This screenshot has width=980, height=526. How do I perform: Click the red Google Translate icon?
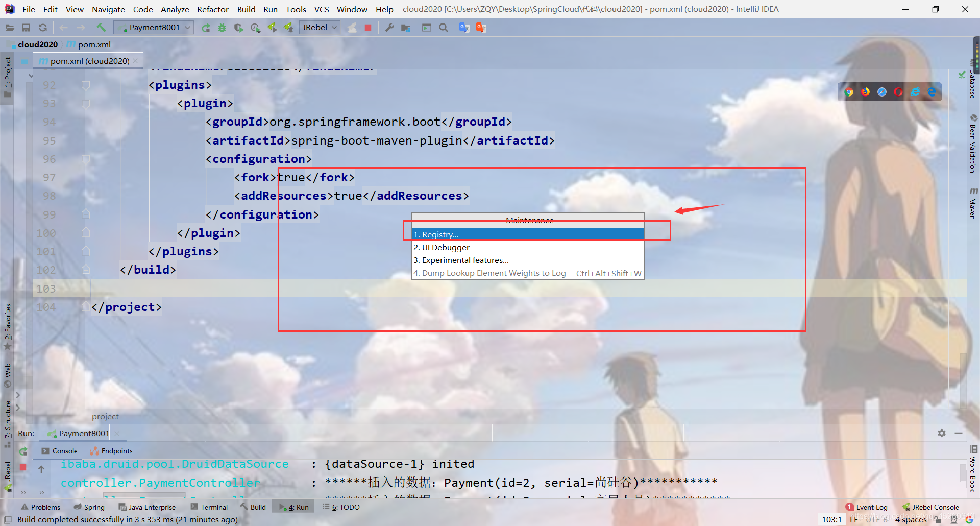coord(481,28)
